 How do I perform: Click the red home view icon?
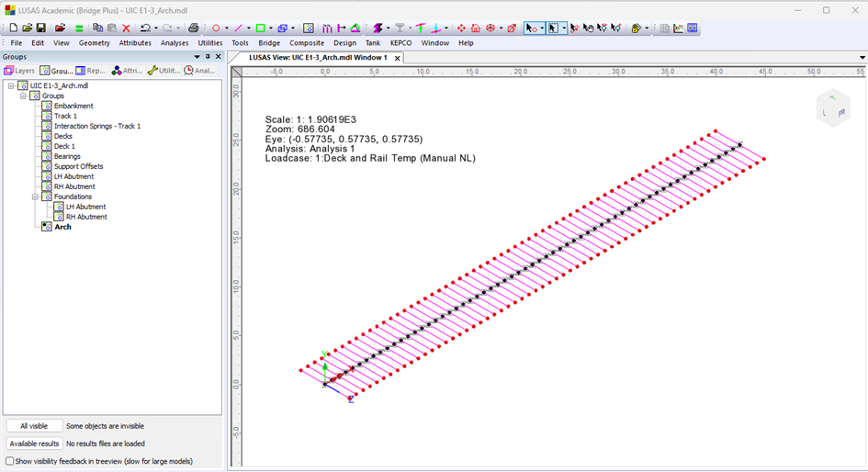tap(476, 28)
